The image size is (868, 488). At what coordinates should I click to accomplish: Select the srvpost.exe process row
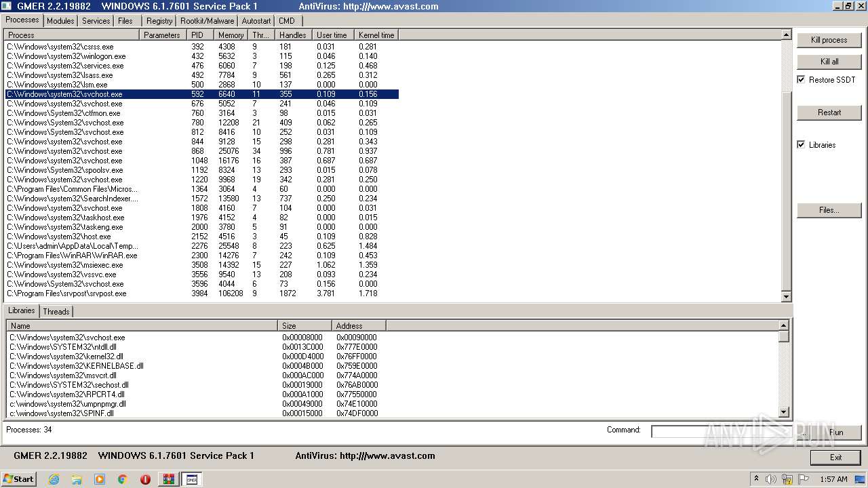coord(202,293)
